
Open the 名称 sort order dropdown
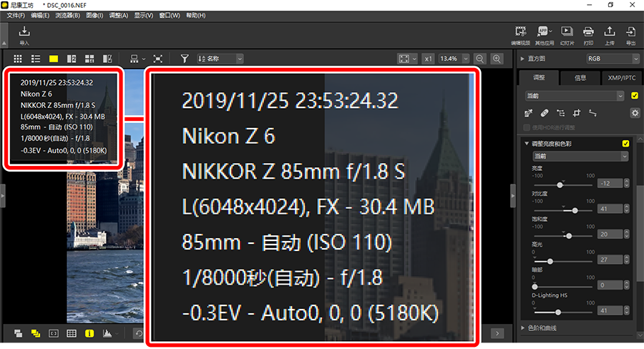(x=220, y=59)
